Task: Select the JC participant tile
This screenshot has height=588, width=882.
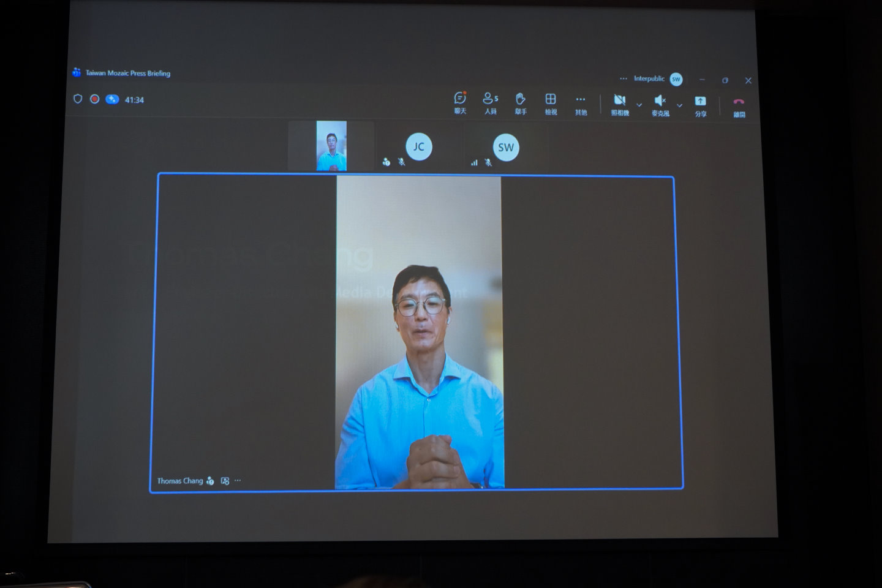Action: pos(419,147)
